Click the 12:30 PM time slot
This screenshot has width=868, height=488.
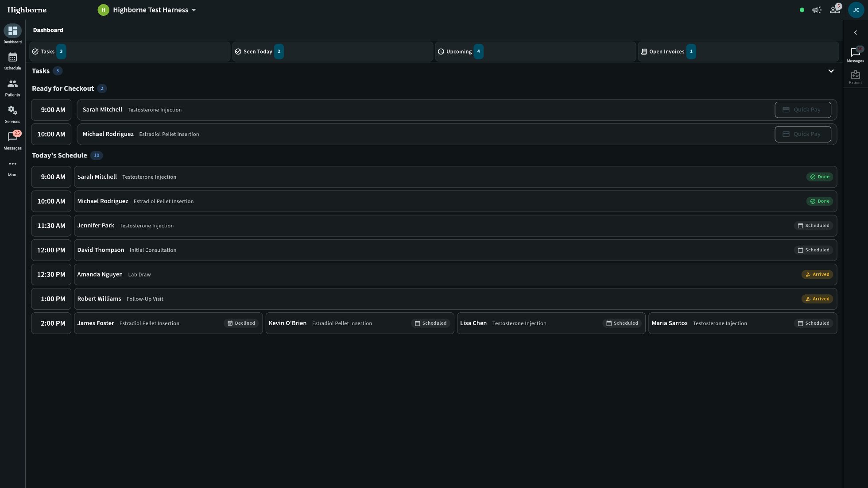(x=51, y=274)
